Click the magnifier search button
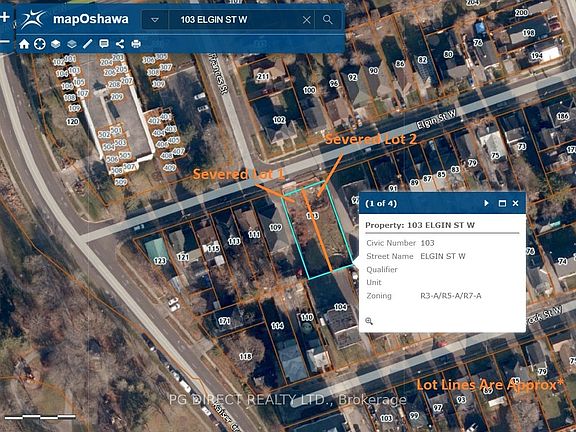This screenshot has width=576, height=432. point(328,19)
